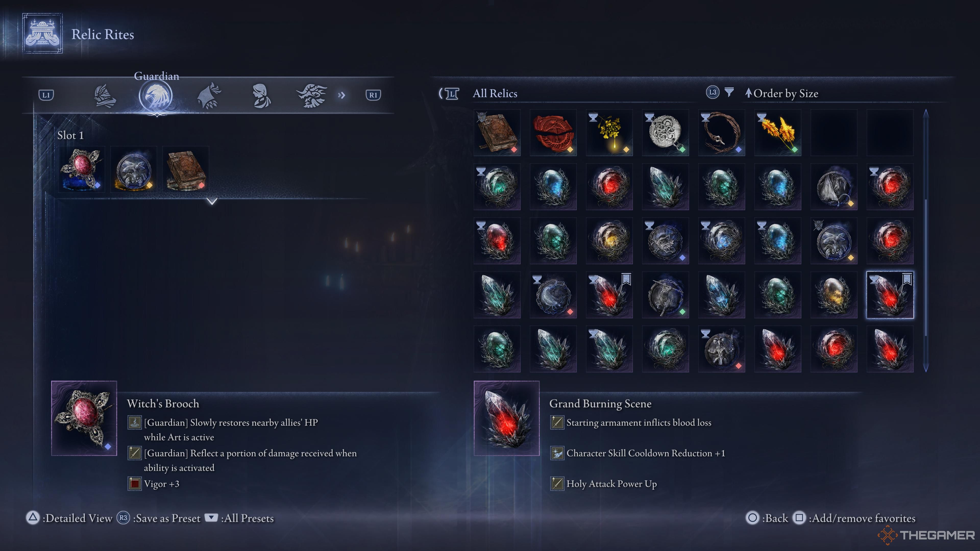The image size is (980, 551).
Task: Expand Slot 1 with the down chevron
Action: [x=212, y=201]
